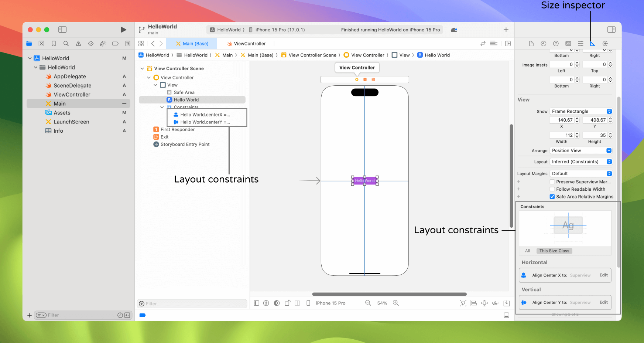Edit the Align Center X constraint
The image size is (644, 343).
click(603, 275)
